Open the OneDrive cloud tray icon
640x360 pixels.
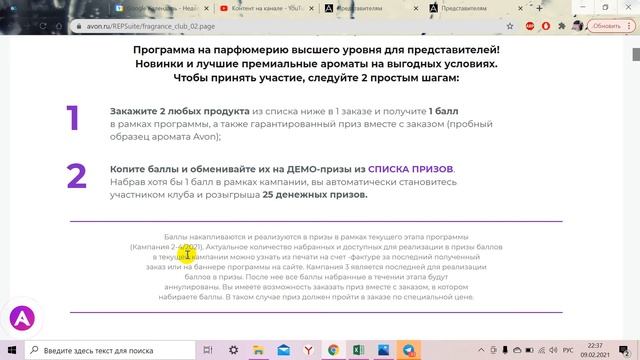click(x=517, y=350)
